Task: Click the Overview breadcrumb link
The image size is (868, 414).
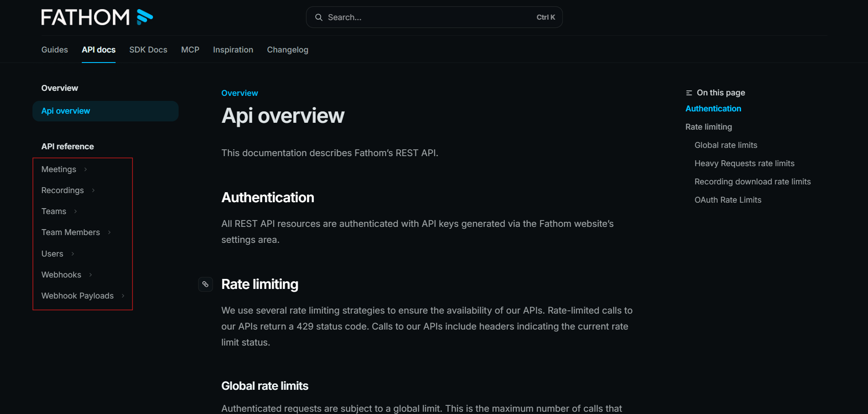Action: 240,93
